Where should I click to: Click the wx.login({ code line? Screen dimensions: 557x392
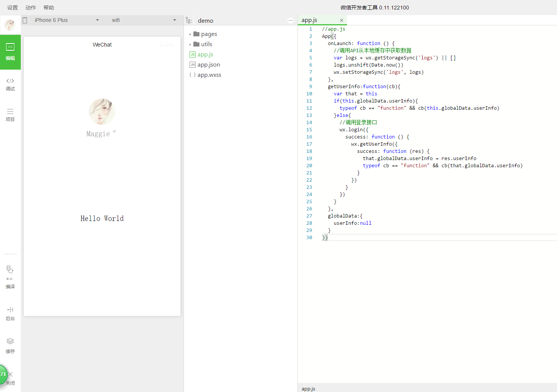354,129
